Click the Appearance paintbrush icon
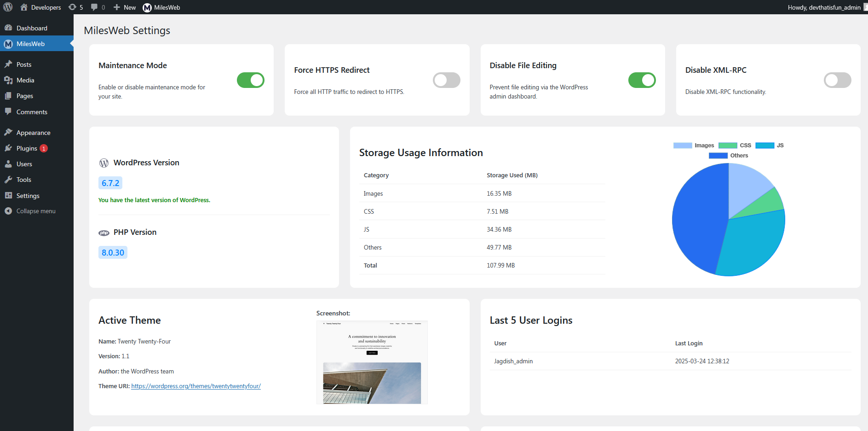 click(x=8, y=133)
